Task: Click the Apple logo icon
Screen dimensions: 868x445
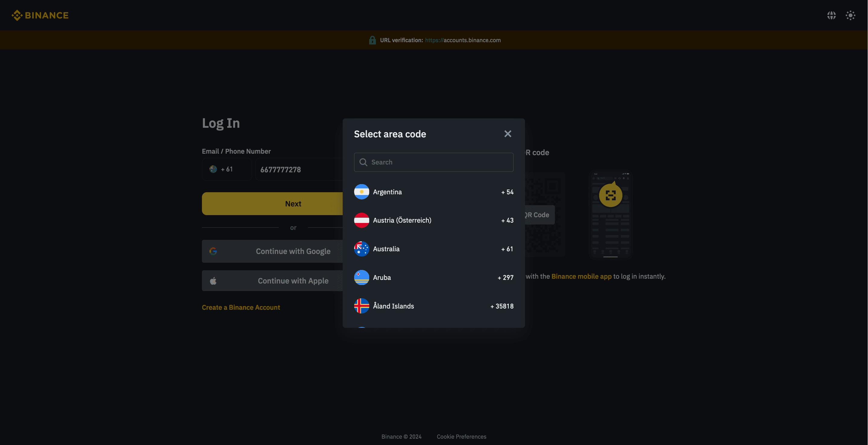Action: tap(213, 281)
